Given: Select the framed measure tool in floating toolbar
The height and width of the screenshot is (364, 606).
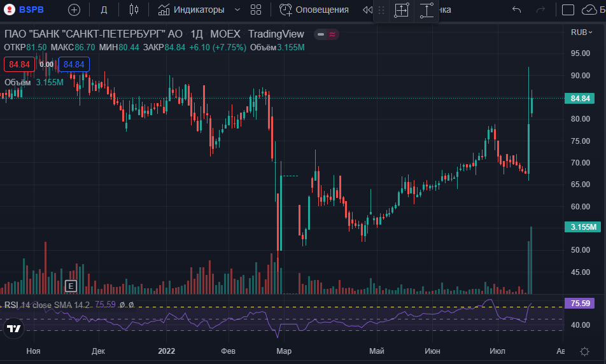Looking at the screenshot, I should tap(402, 10).
